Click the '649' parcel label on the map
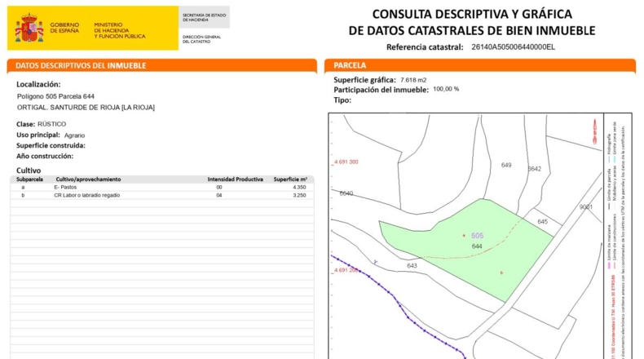 506,165
